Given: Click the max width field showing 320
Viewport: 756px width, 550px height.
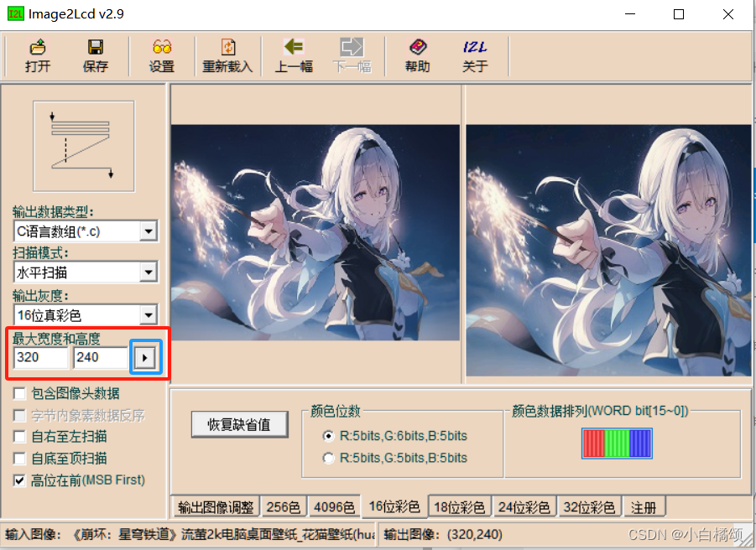Looking at the screenshot, I should point(41,357).
